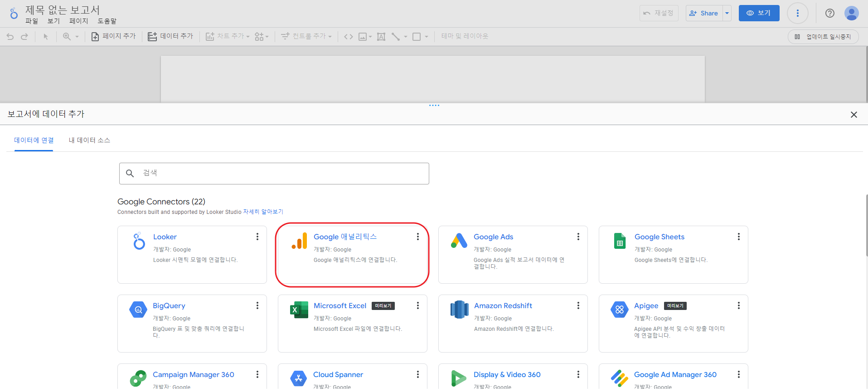The image size is (868, 392).
Task: Click the Share button
Action: (x=704, y=13)
